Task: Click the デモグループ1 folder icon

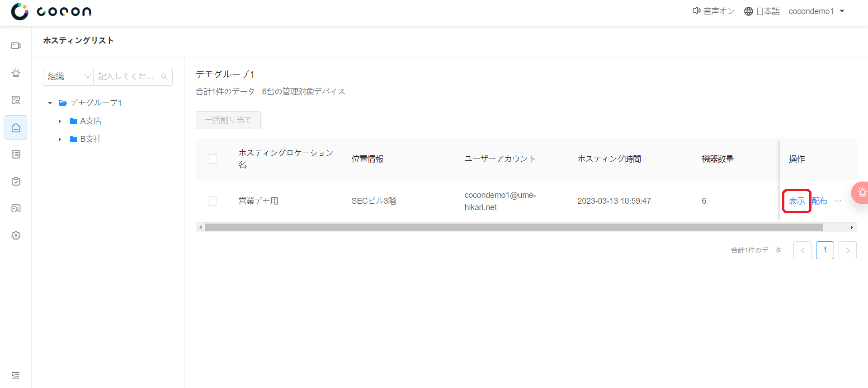Action: pyautogui.click(x=63, y=103)
